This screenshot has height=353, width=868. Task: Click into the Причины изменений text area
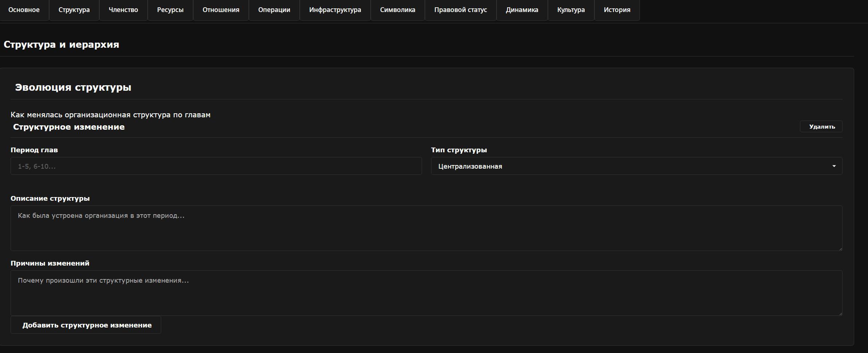tap(426, 293)
